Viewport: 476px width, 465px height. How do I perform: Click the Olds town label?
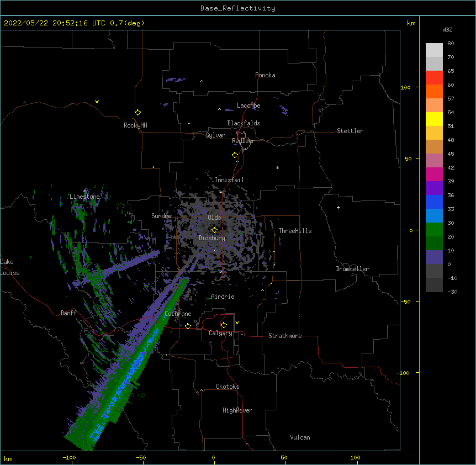pos(214,218)
